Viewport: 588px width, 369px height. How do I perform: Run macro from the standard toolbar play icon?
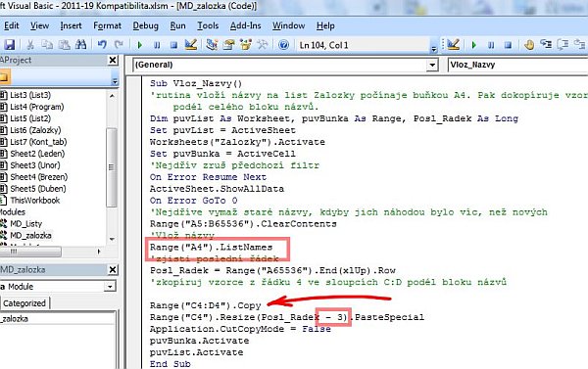[x=140, y=45]
